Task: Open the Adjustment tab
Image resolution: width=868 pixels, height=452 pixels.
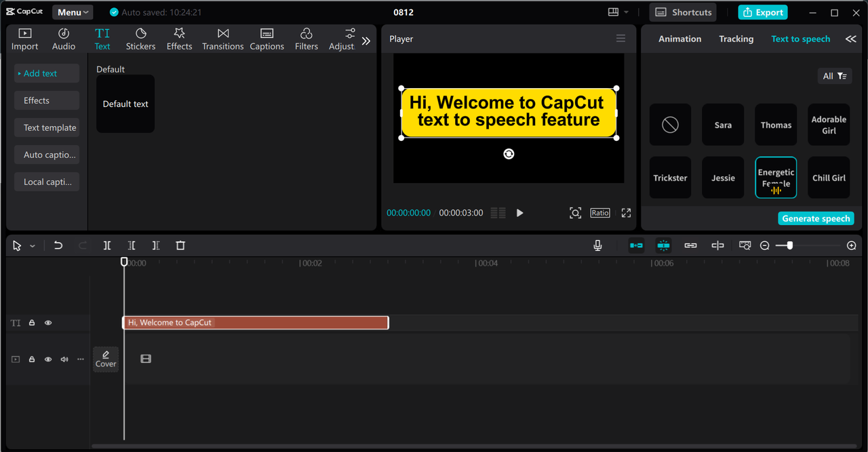Action: pyautogui.click(x=342, y=39)
